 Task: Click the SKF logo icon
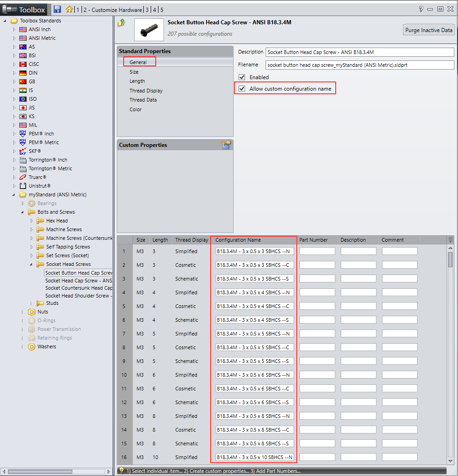click(x=23, y=151)
